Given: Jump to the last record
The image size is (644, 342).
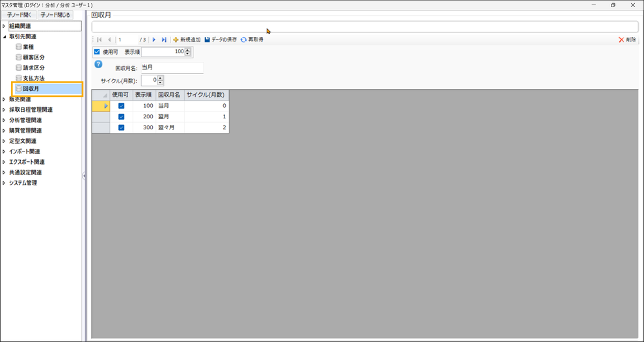Looking at the screenshot, I should coord(164,40).
